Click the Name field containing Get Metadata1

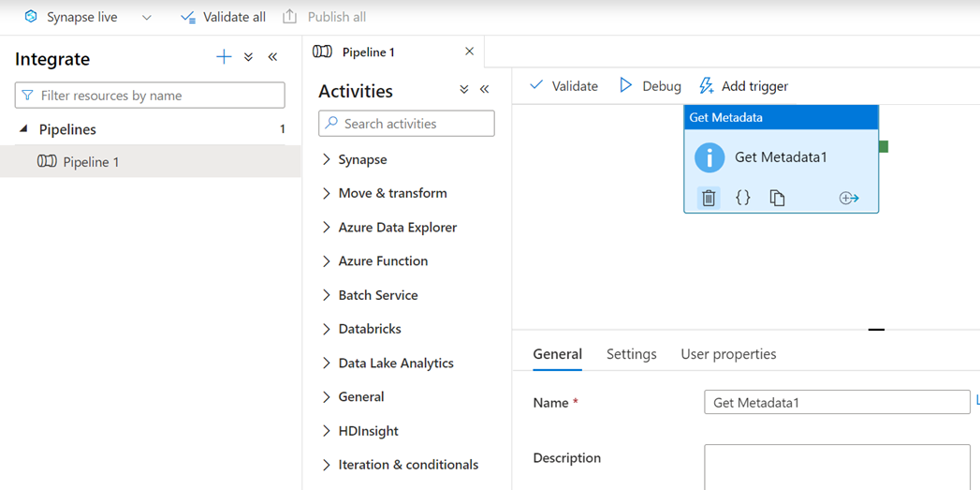837,402
